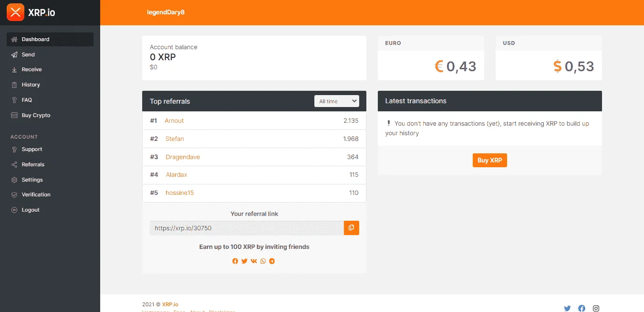The image size is (644, 312).
Task: Open referral user Arnout
Action: tap(174, 121)
